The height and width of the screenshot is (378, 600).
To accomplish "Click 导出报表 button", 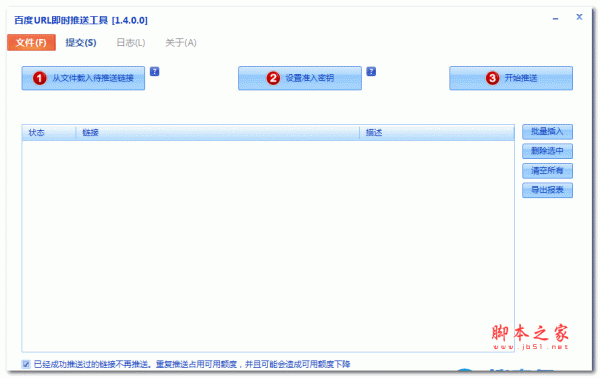I will click(547, 190).
